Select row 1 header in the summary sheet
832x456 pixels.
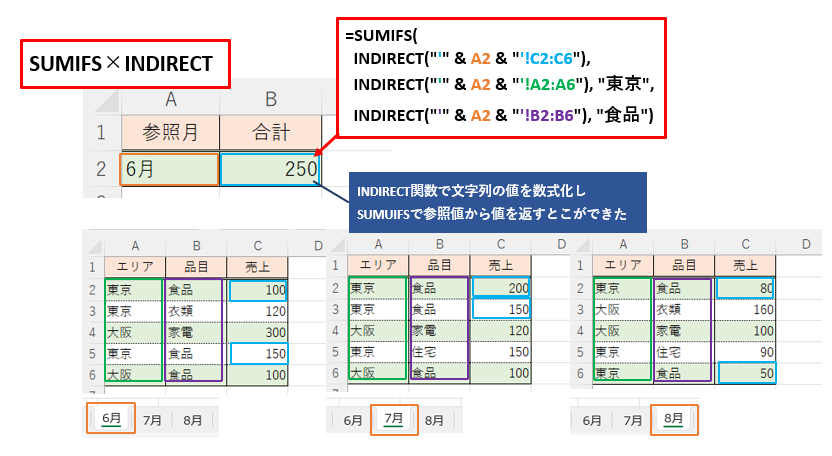click(102, 132)
